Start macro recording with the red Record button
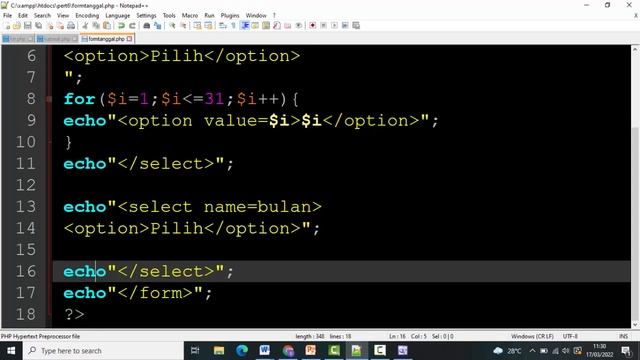The height and width of the screenshot is (360, 640). pos(313,25)
